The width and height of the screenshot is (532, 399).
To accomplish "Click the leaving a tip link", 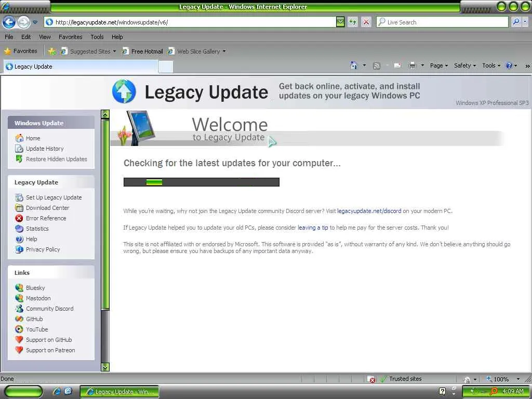I will click(313, 228).
